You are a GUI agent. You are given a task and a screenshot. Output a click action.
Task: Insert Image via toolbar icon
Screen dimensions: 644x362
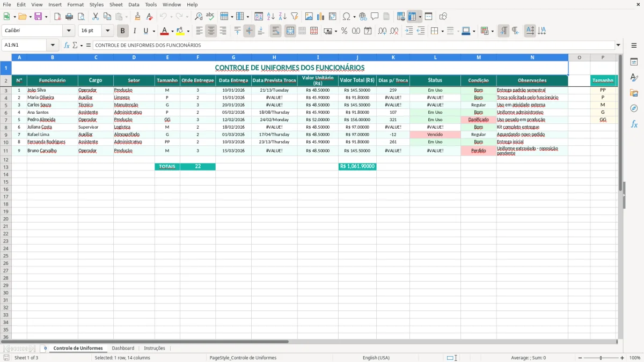(x=309, y=17)
